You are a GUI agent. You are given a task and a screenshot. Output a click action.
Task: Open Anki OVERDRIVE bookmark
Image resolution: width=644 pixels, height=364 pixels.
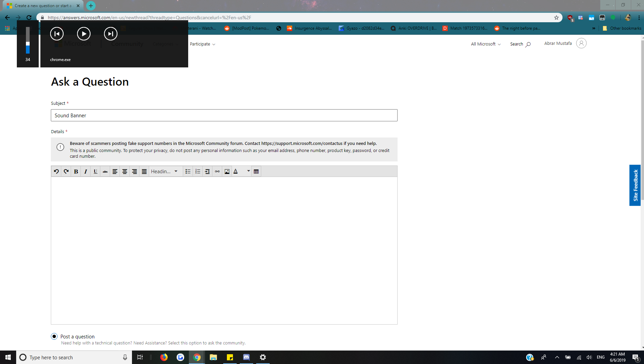[414, 28]
